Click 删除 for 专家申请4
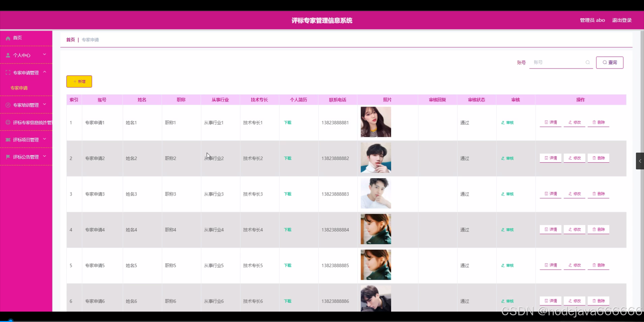 tap(598, 229)
